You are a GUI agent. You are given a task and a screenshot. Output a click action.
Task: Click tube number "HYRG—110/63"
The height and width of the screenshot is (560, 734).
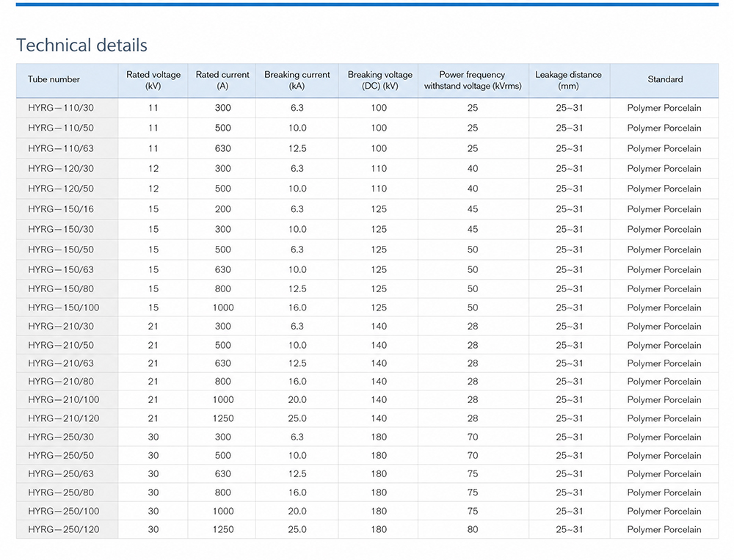pos(61,148)
